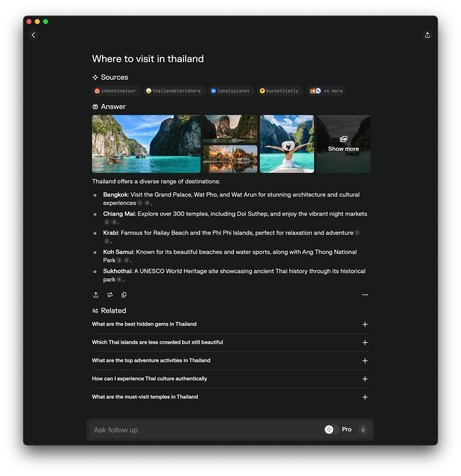
Task: Copy the answer using the clipboard icon
Action: pos(124,295)
